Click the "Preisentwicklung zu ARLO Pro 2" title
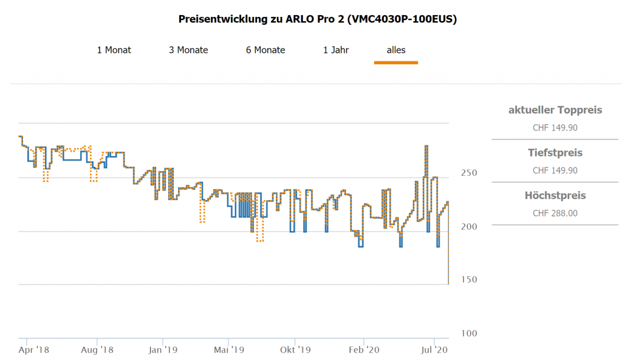This screenshot has height=364, width=622. (x=318, y=19)
